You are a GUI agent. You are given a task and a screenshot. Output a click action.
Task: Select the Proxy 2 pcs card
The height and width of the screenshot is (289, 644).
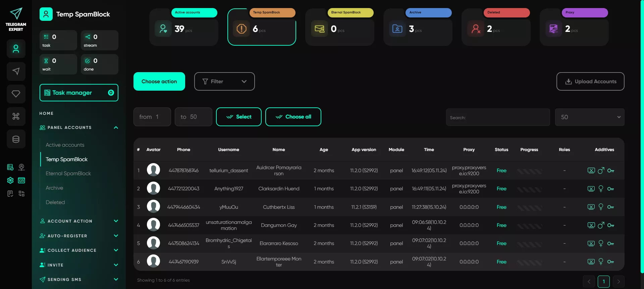click(574, 27)
